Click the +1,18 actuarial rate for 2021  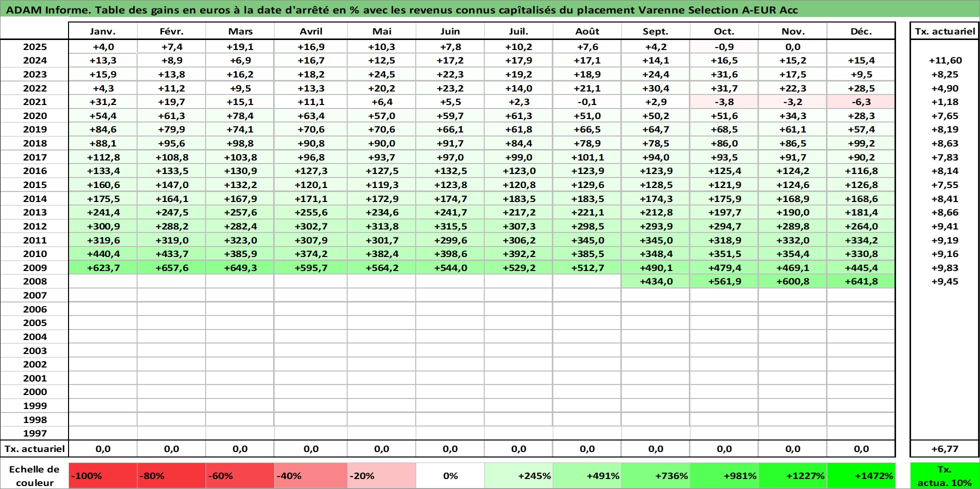(x=944, y=101)
